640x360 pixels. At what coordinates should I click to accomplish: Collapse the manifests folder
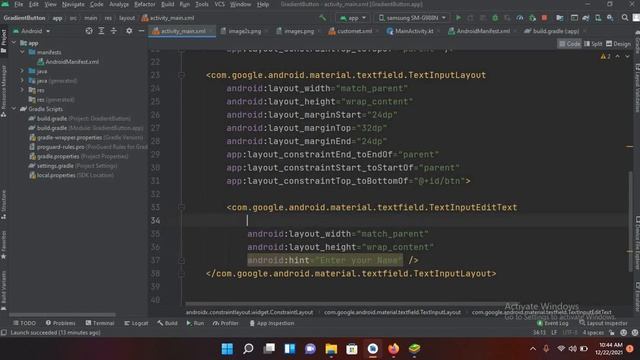(22, 52)
